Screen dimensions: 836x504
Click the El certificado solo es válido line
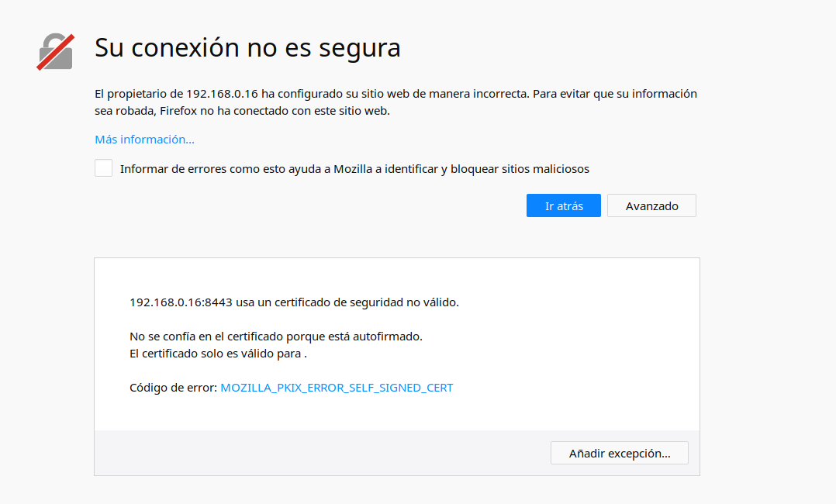point(218,354)
